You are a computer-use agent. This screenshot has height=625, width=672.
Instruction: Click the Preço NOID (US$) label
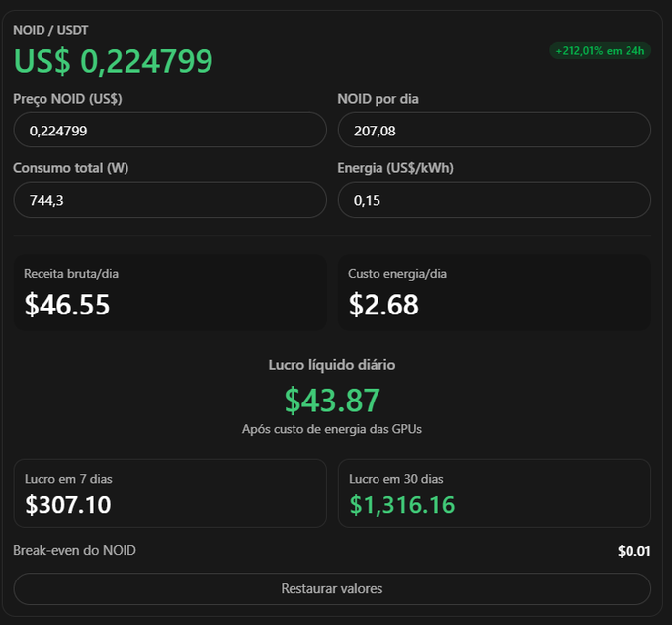click(x=67, y=99)
